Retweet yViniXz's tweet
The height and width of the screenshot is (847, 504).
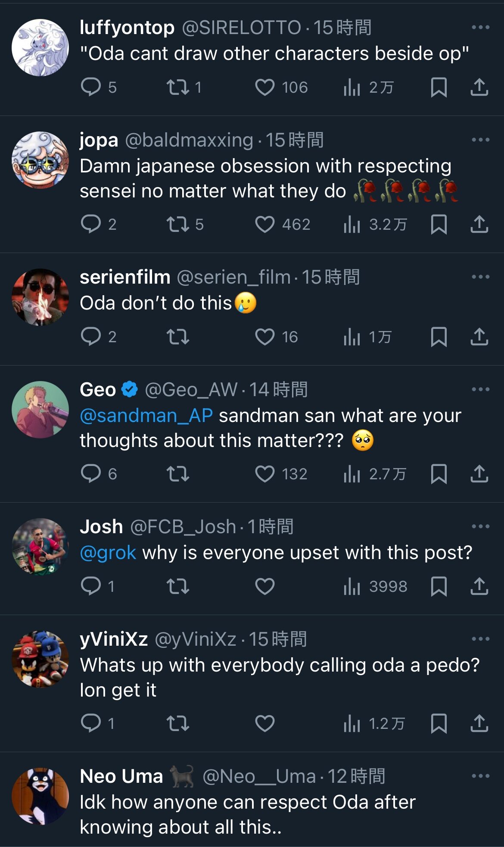tap(178, 723)
